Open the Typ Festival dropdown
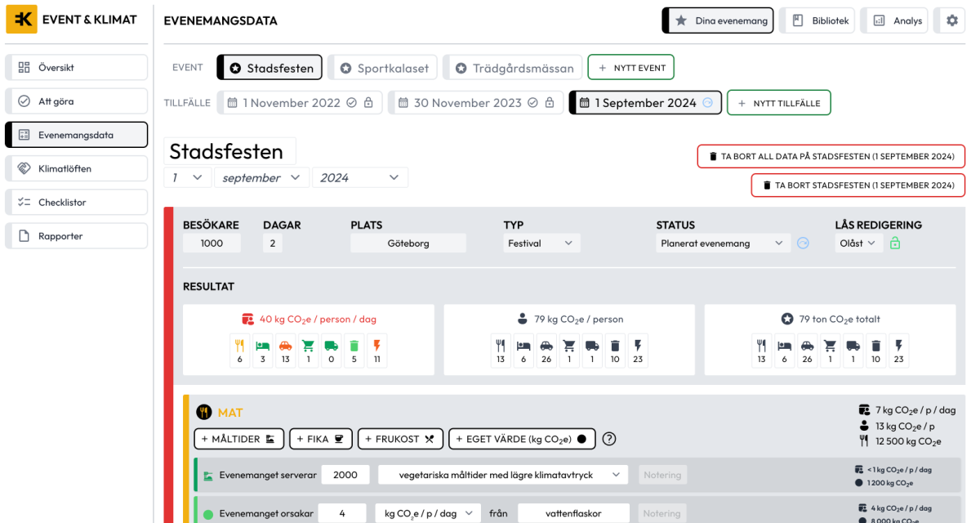Screen dimensions: 980x523 click(541, 244)
